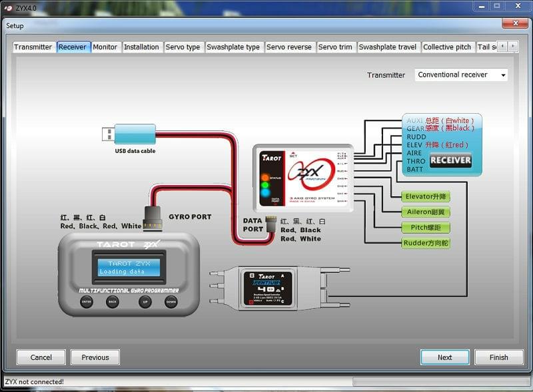Select the Swashplate travel tab

coord(388,47)
